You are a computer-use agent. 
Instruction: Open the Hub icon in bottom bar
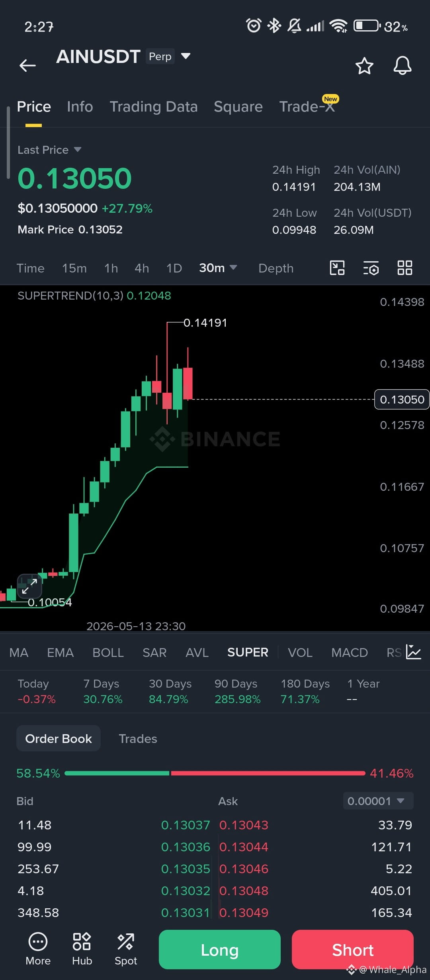tap(82, 949)
